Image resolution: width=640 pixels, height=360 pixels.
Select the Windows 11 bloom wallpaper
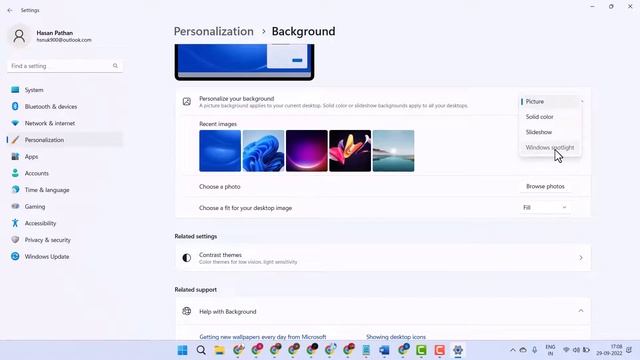263,151
